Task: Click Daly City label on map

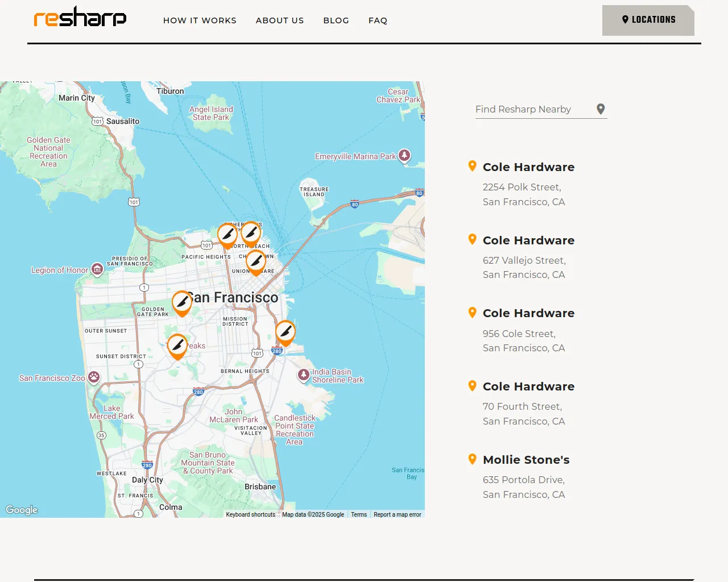Action: pos(147,480)
